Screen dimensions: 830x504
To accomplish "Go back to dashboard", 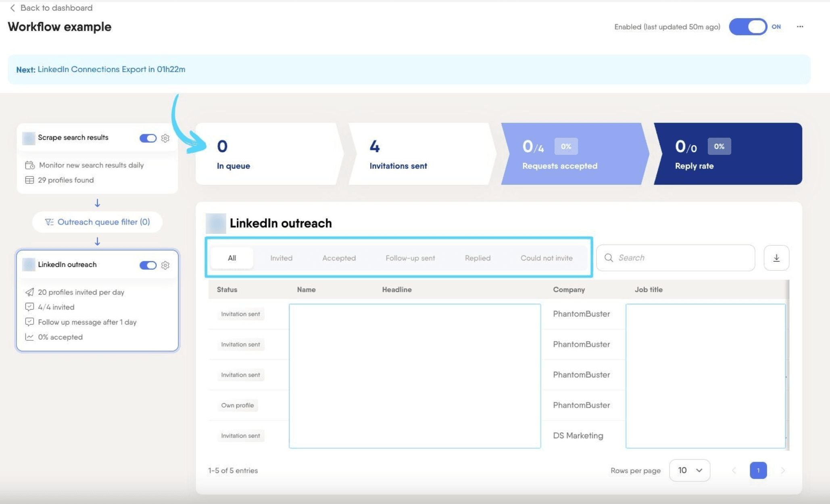I will coord(51,8).
